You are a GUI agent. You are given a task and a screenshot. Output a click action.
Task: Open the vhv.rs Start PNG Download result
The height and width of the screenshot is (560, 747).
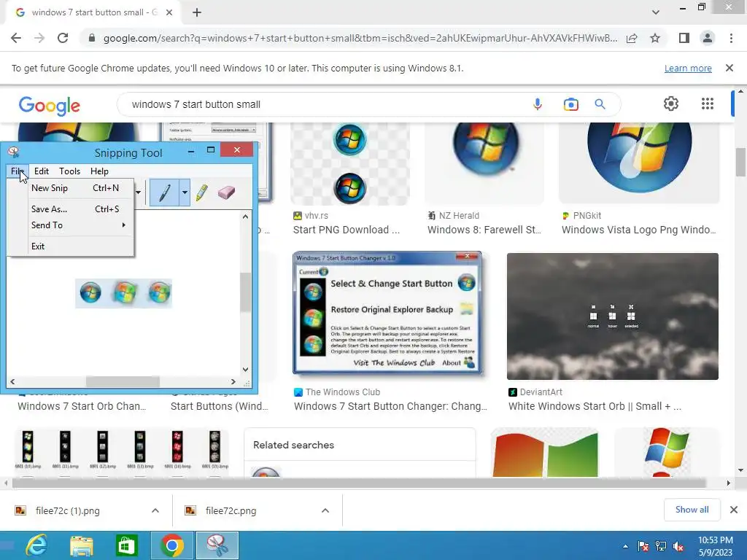(x=347, y=230)
